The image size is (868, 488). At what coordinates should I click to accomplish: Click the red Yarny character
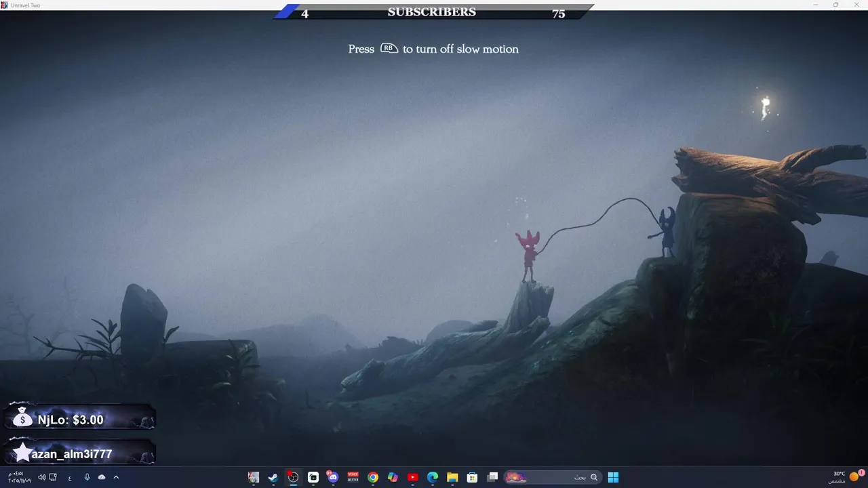[x=528, y=256]
